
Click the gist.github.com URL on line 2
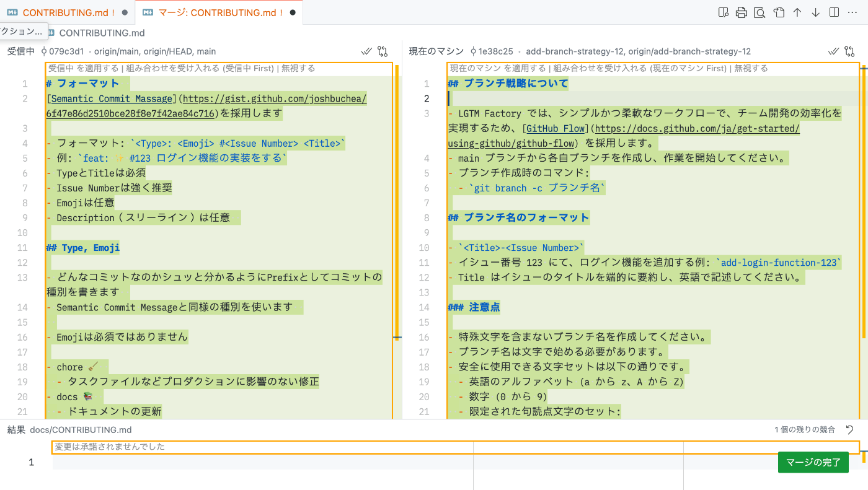pyautogui.click(x=275, y=98)
